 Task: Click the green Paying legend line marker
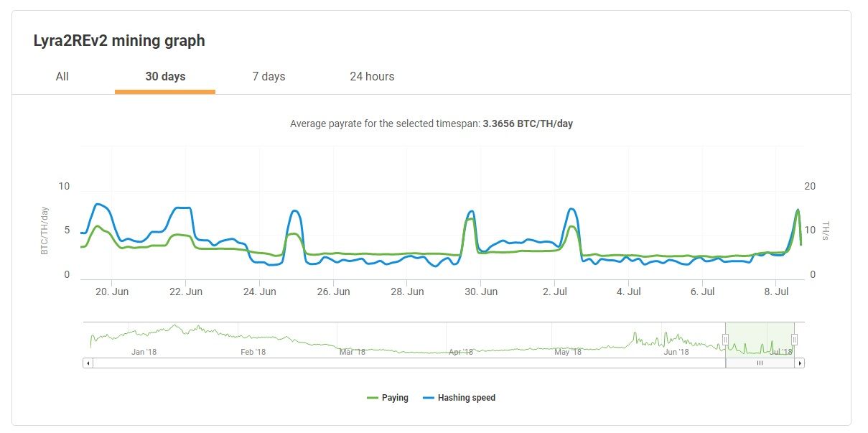(372, 398)
